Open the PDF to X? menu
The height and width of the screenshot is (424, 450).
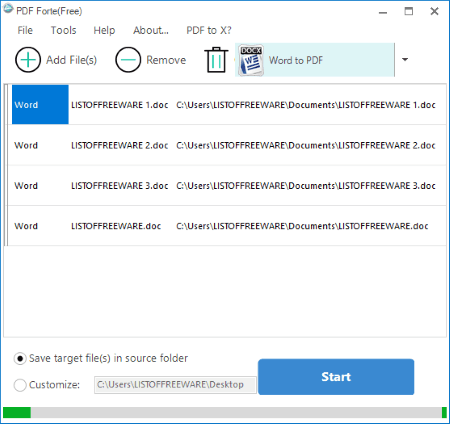(x=209, y=30)
